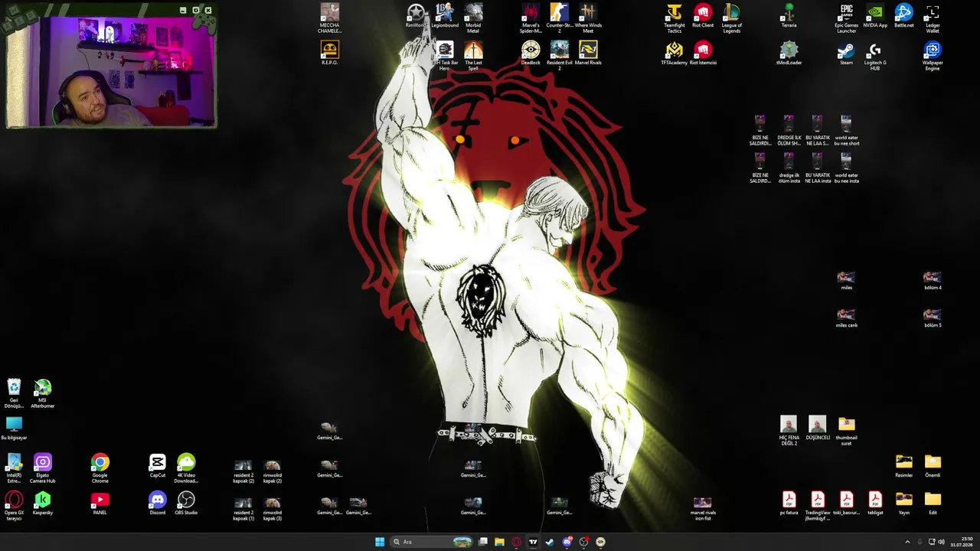The image size is (980, 551).
Task: Open Marvel's Spider-Man shortcut
Action: (x=531, y=18)
